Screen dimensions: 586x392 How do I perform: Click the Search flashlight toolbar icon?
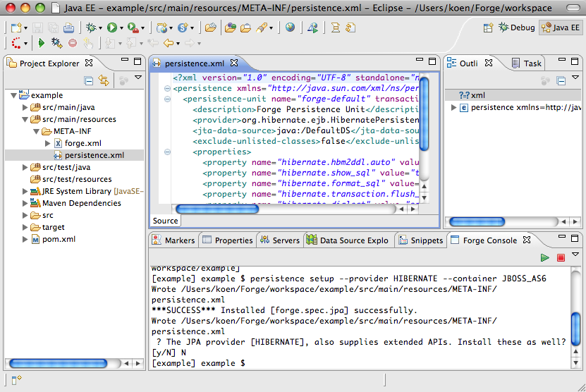coord(262,27)
